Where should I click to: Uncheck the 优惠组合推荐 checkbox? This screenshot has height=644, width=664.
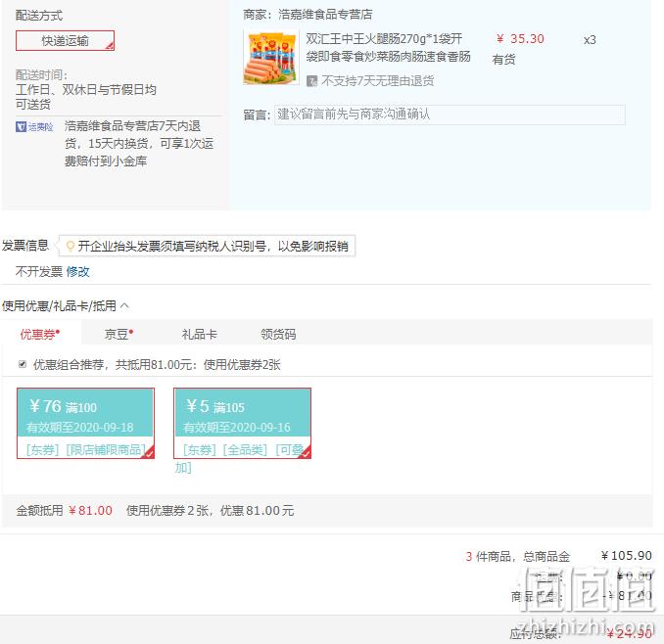pos(23,364)
